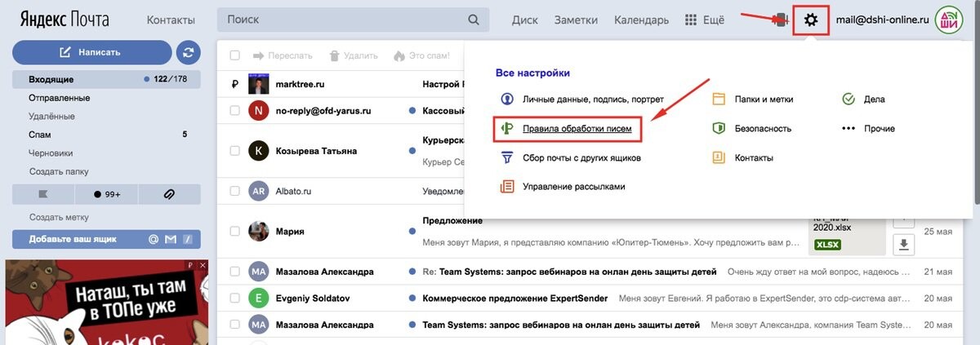Click Добавьте ваш ящик button
The height and width of the screenshot is (345, 980).
tap(107, 240)
